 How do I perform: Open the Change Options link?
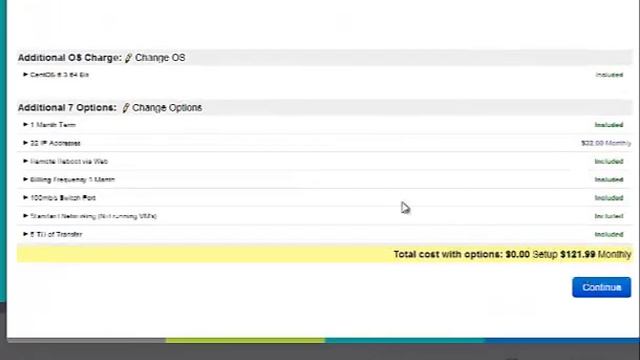pos(167,108)
